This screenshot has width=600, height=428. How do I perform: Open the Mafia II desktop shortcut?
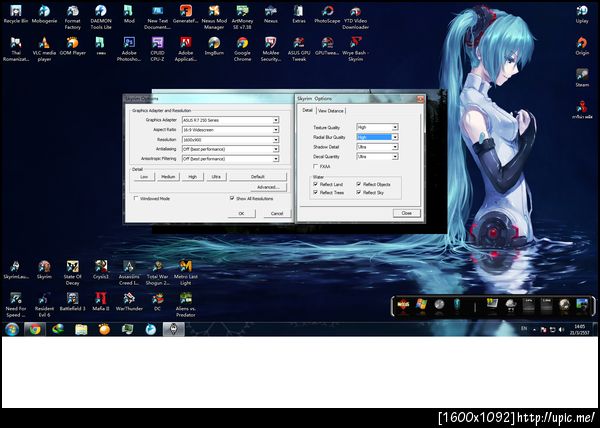tap(101, 302)
